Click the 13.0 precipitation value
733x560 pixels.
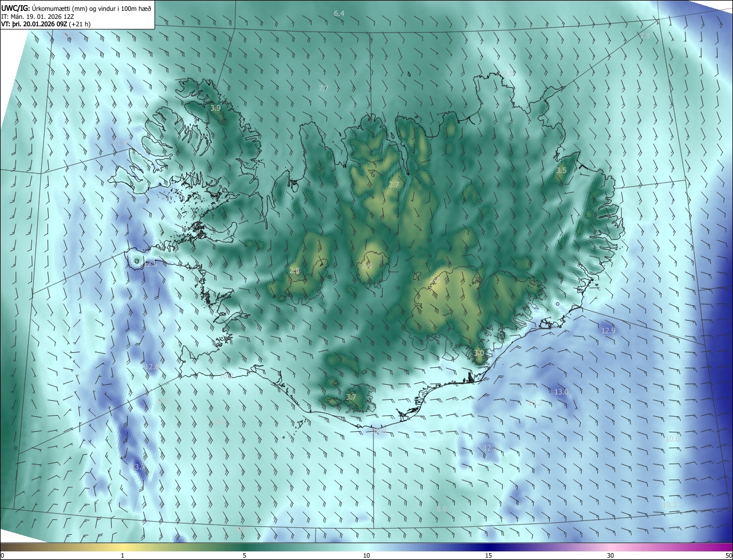click(561, 392)
